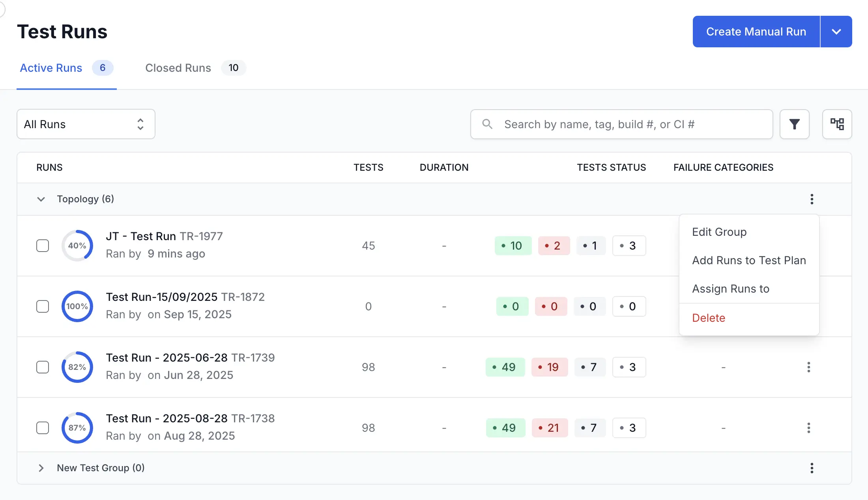868x500 pixels.
Task: Click the dropdown arrow next to Create Manual Run
Action: pos(836,31)
